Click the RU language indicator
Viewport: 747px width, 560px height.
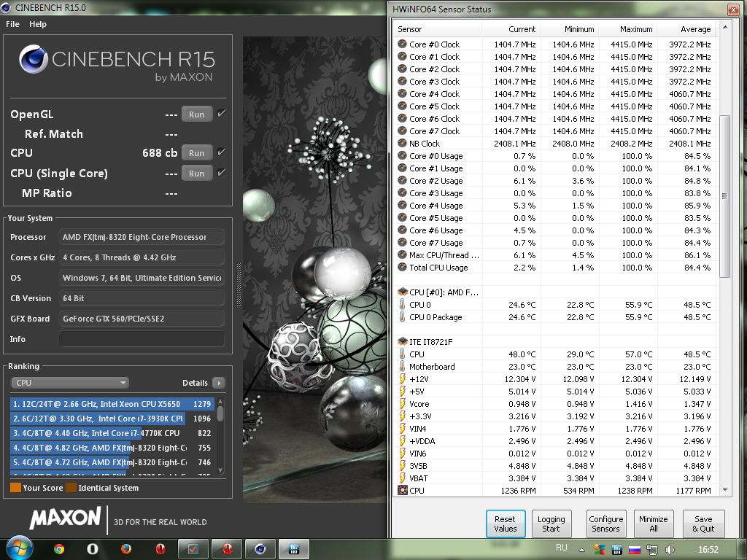pyautogui.click(x=561, y=548)
